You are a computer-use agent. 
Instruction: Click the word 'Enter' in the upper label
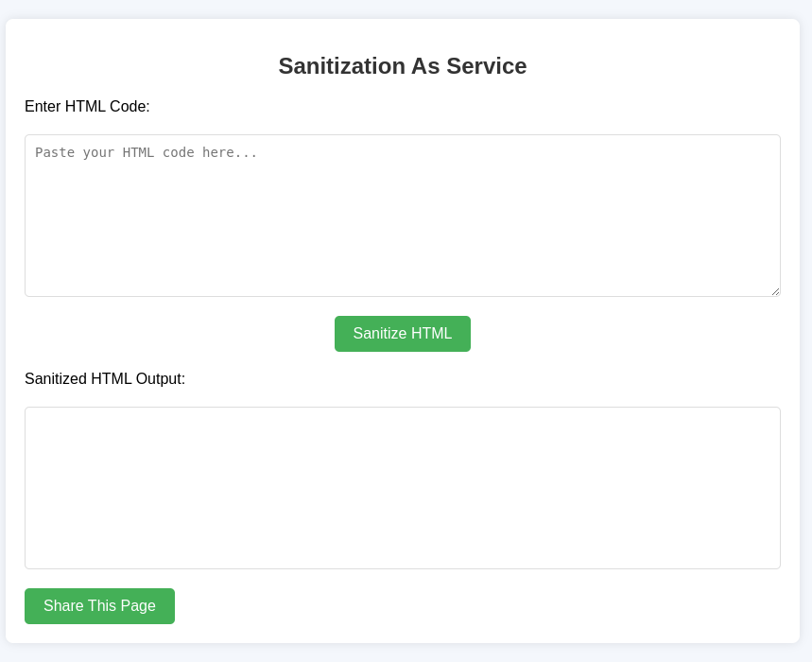43,107
